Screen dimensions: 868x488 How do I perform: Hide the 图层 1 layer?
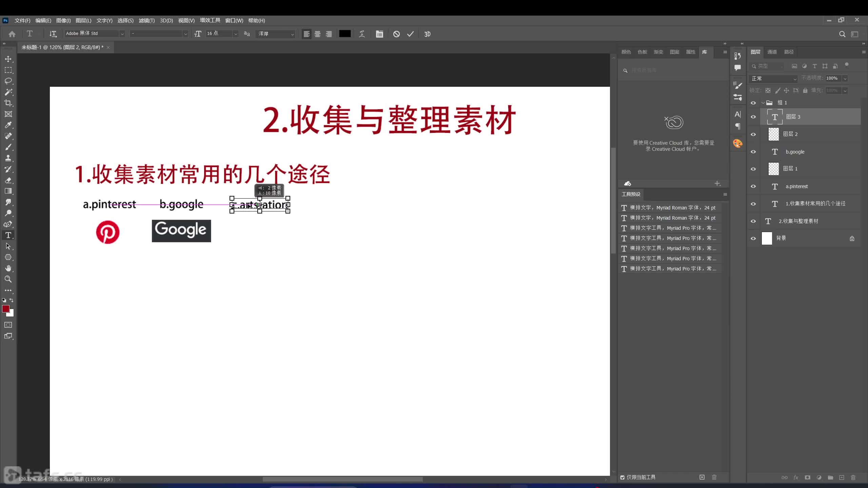753,169
